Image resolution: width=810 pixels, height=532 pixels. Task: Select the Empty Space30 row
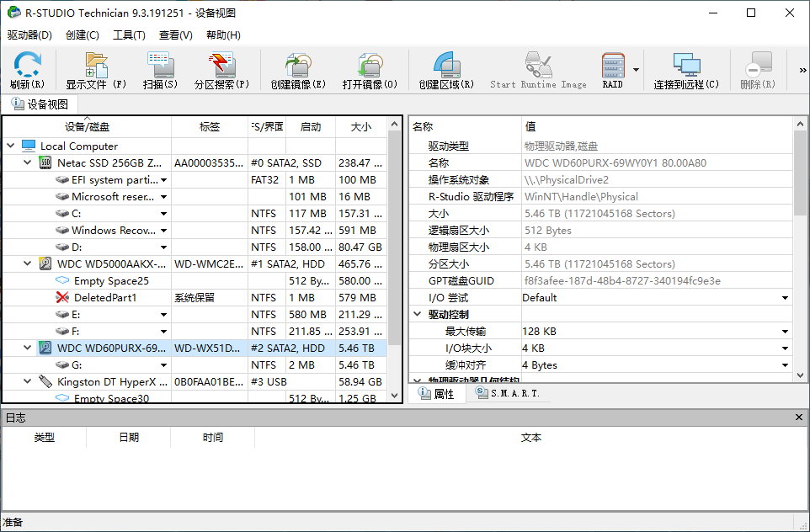pos(195,397)
